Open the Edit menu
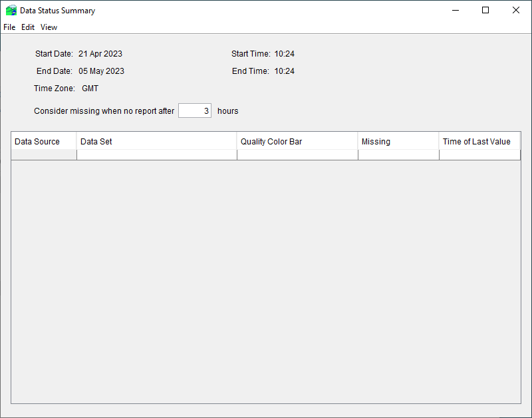532x418 pixels. point(28,27)
